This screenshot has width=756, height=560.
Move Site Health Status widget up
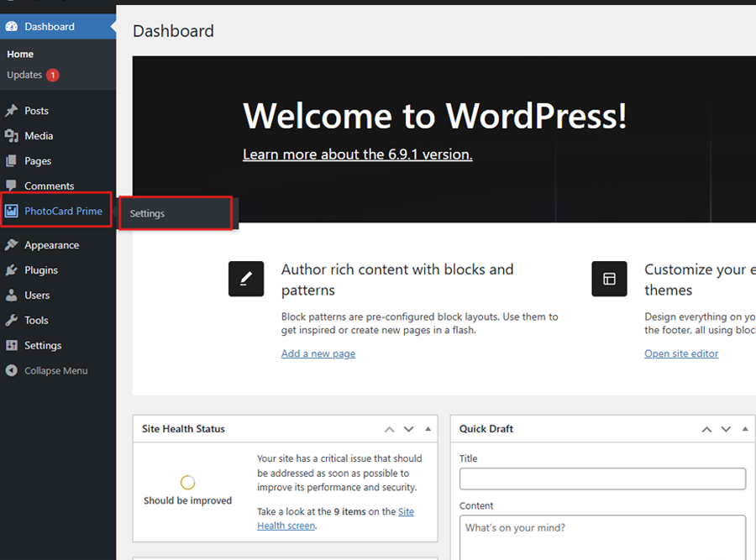pos(390,429)
